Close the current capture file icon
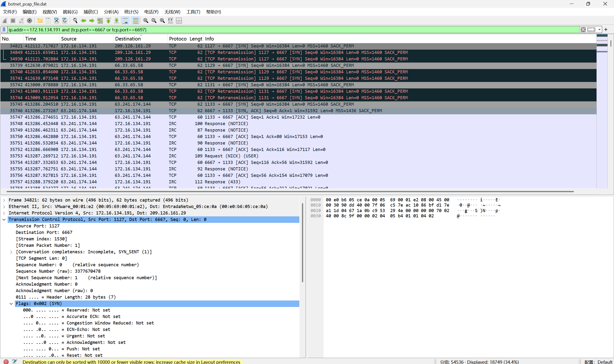 [56, 21]
